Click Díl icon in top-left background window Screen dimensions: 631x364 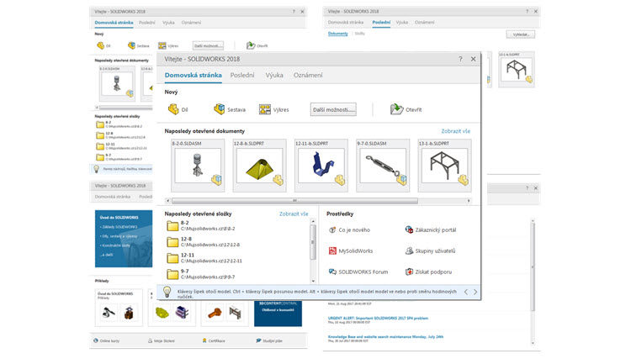pos(101,46)
